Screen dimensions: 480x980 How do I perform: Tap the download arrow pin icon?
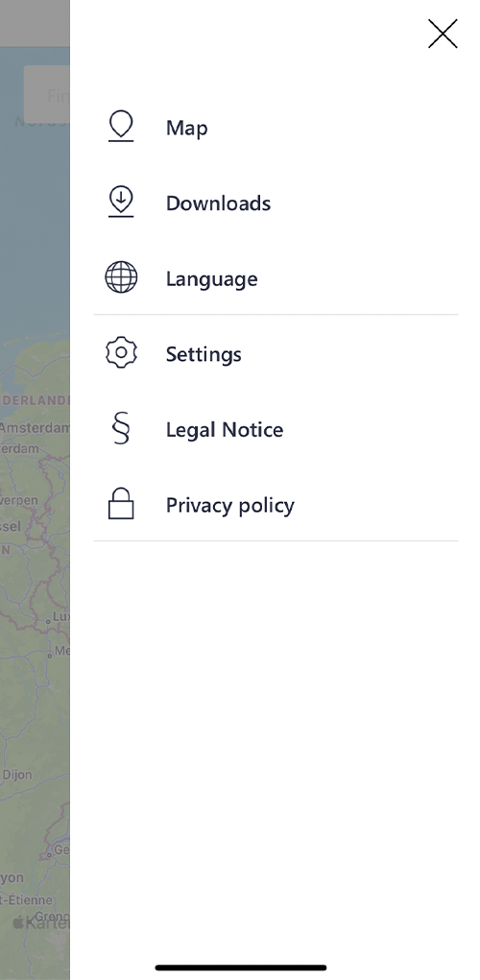(x=121, y=202)
